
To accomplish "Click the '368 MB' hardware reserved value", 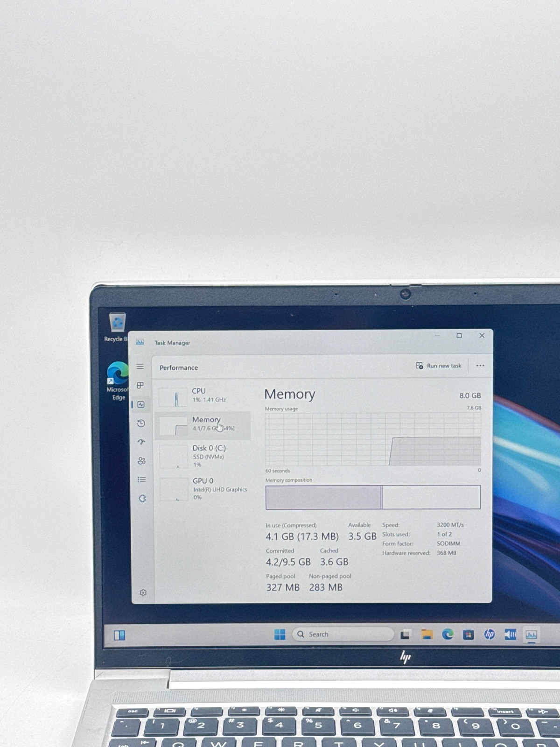I will (447, 553).
